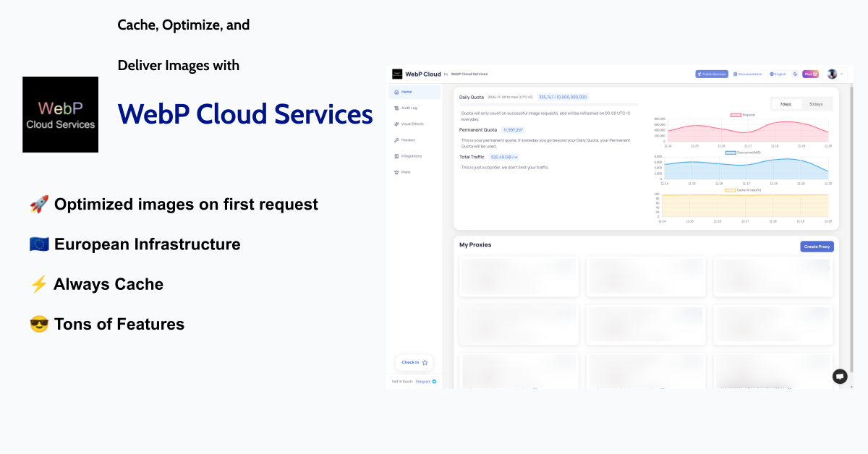Toggle the star next to Check In
This screenshot has width=868, height=454.
click(x=425, y=362)
